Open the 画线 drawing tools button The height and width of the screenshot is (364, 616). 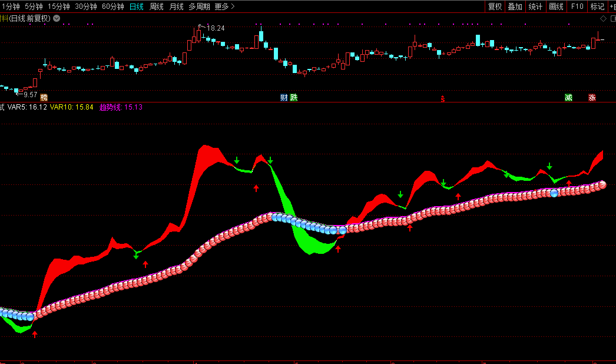556,6
